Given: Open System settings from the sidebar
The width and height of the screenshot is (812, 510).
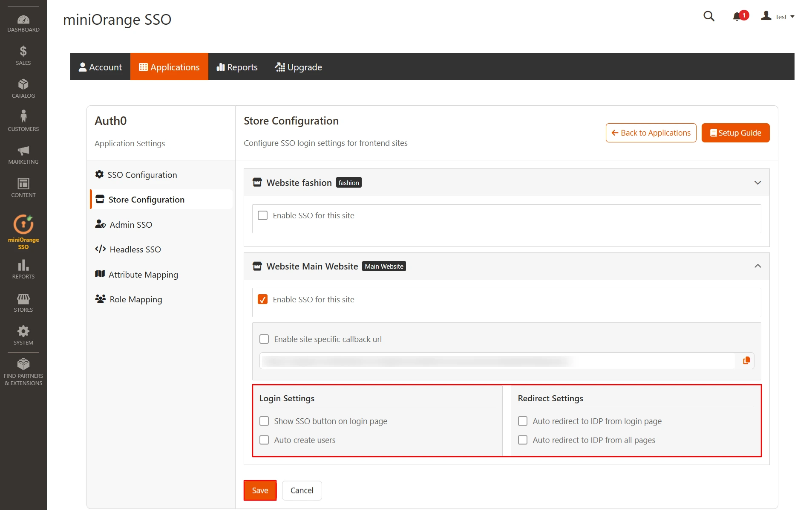Looking at the screenshot, I should coord(23,335).
